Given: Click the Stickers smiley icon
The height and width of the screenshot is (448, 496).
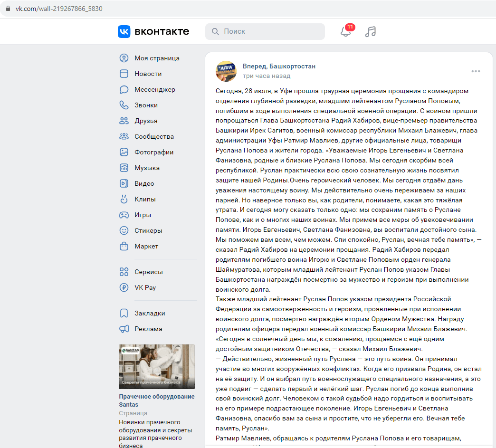Looking at the screenshot, I should tap(124, 230).
